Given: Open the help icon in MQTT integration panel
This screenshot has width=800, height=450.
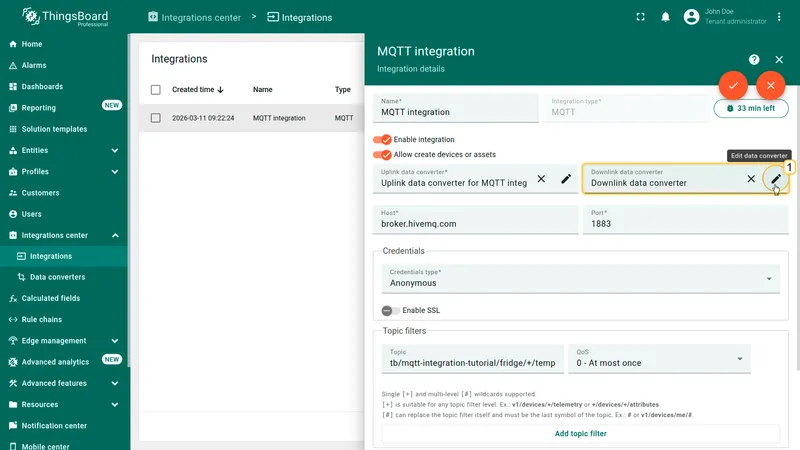Looking at the screenshot, I should tap(754, 60).
